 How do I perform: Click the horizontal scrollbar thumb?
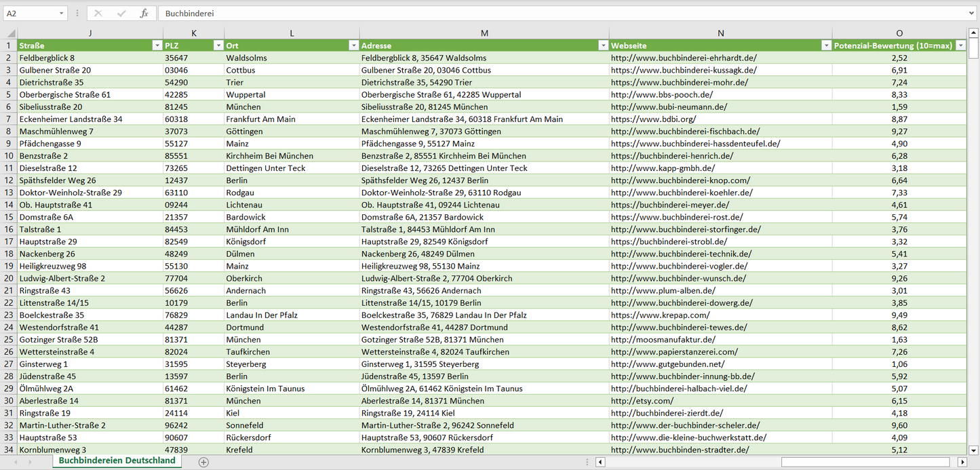click(866, 462)
